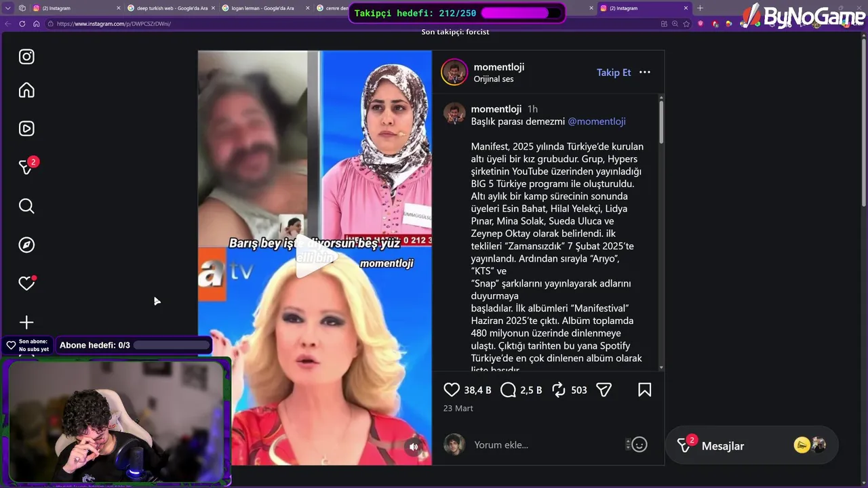Open a new browser tab
Image resolution: width=868 pixels, height=488 pixels.
coord(700,8)
